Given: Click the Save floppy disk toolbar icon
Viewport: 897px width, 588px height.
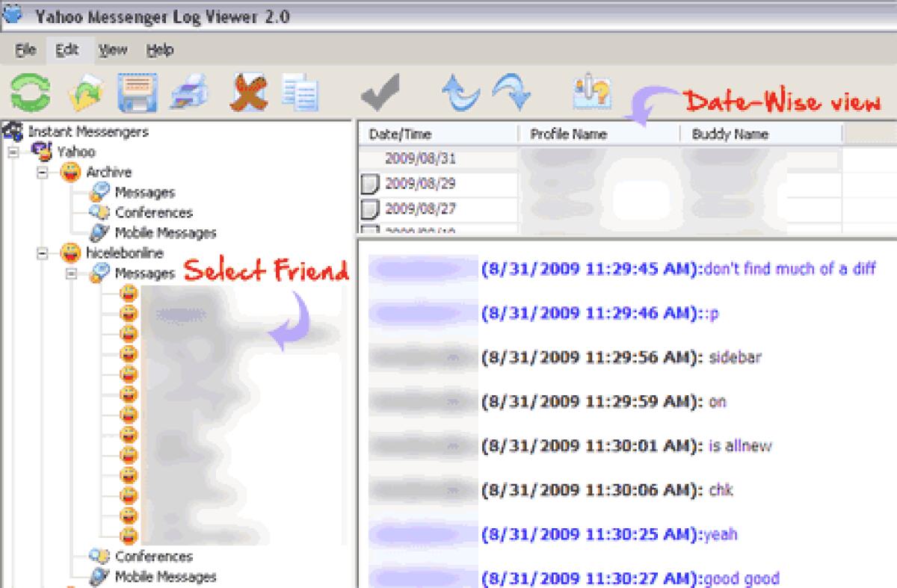Looking at the screenshot, I should point(138,93).
